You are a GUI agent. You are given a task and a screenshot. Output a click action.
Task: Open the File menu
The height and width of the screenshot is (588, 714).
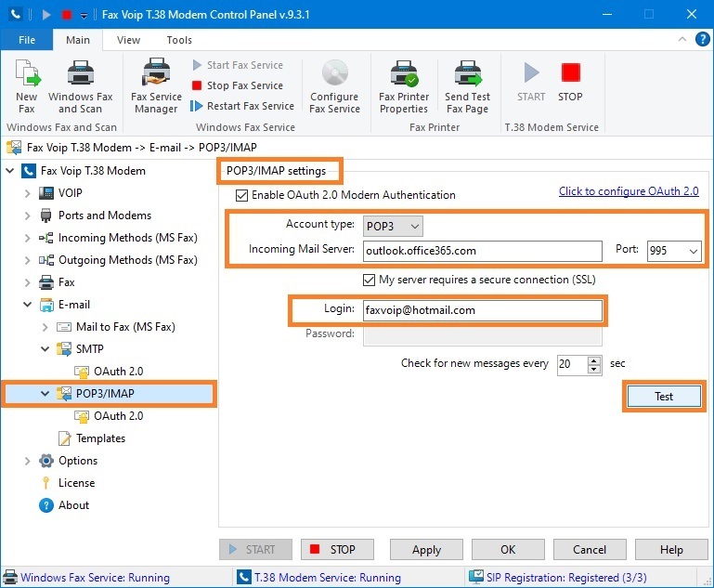point(27,40)
